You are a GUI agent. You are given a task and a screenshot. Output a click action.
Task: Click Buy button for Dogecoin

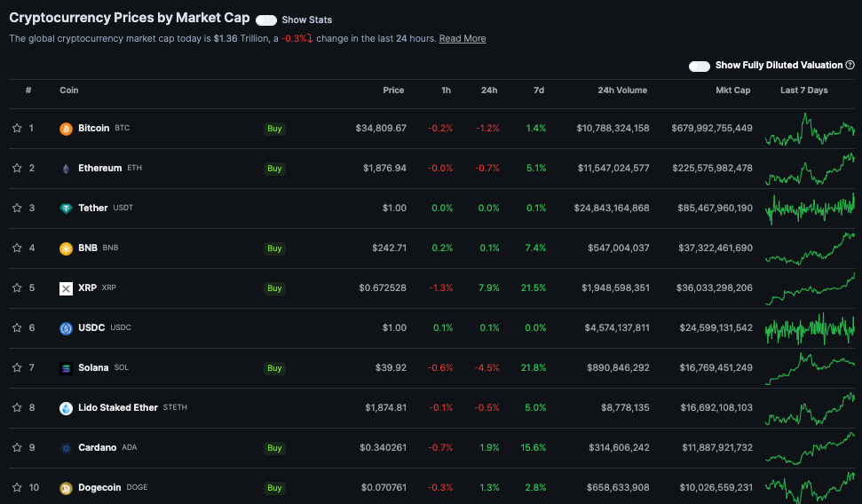274,488
